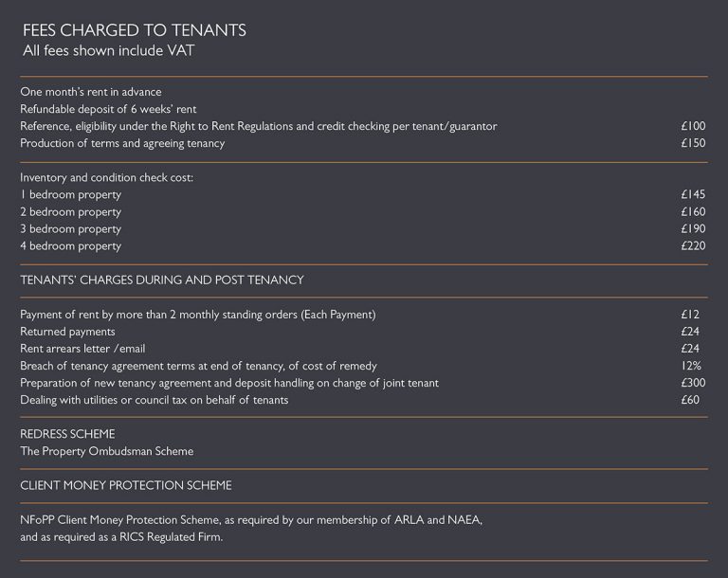The height and width of the screenshot is (578, 728).
Task: Click 'Inventory and condition check cost' label
Action: click(x=106, y=178)
